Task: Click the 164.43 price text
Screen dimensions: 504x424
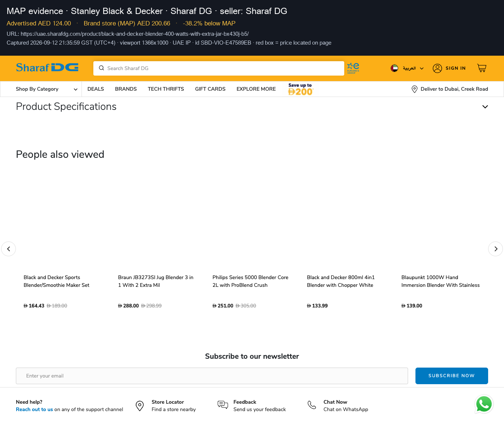Action: (x=34, y=306)
